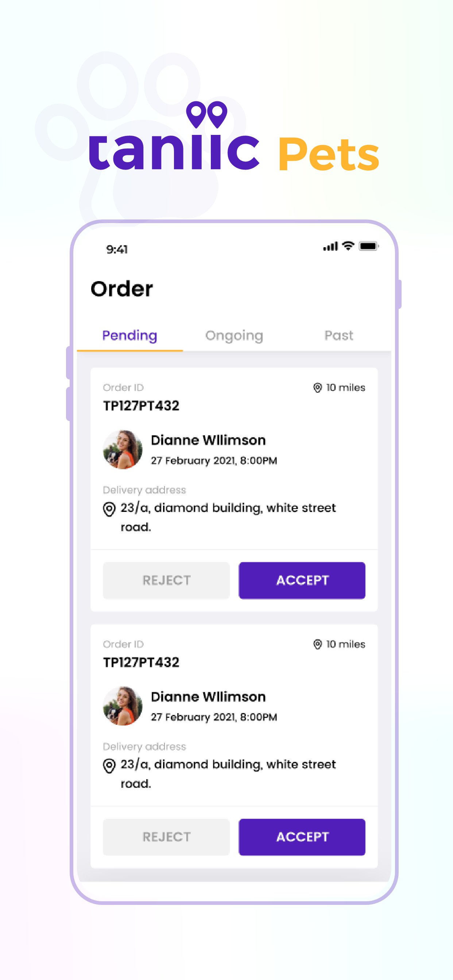The width and height of the screenshot is (453, 980).
Task: Open the Past orders tab
Action: coord(339,335)
